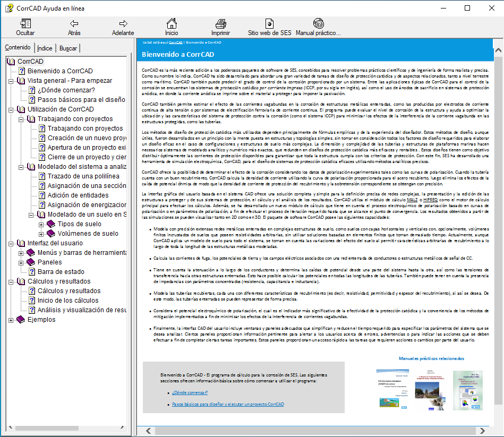Click the Utilización de CorrCAD book icon
This screenshot has height=437, width=504.
point(21,109)
